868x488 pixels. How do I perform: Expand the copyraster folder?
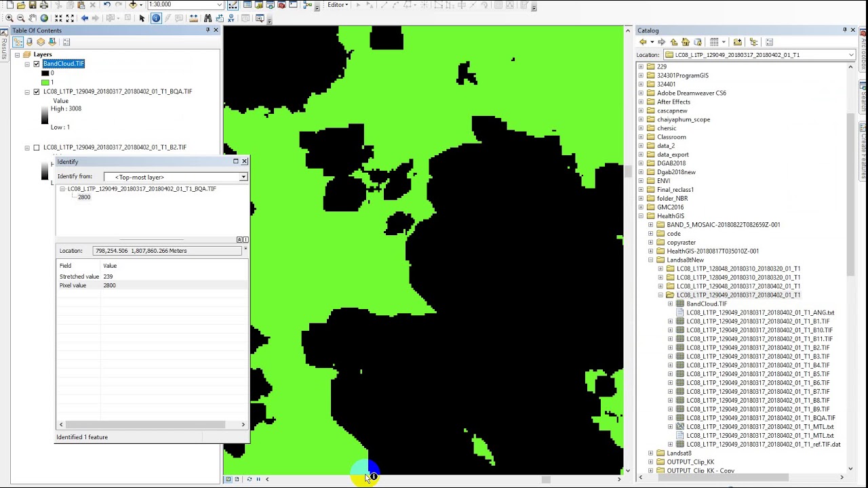pos(651,243)
